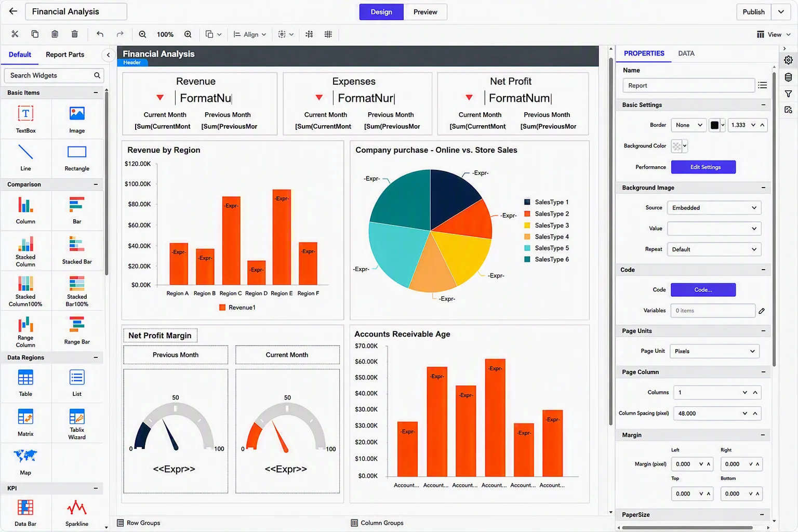Choose the Range Bar widget
The height and width of the screenshot is (532, 798).
(77, 331)
